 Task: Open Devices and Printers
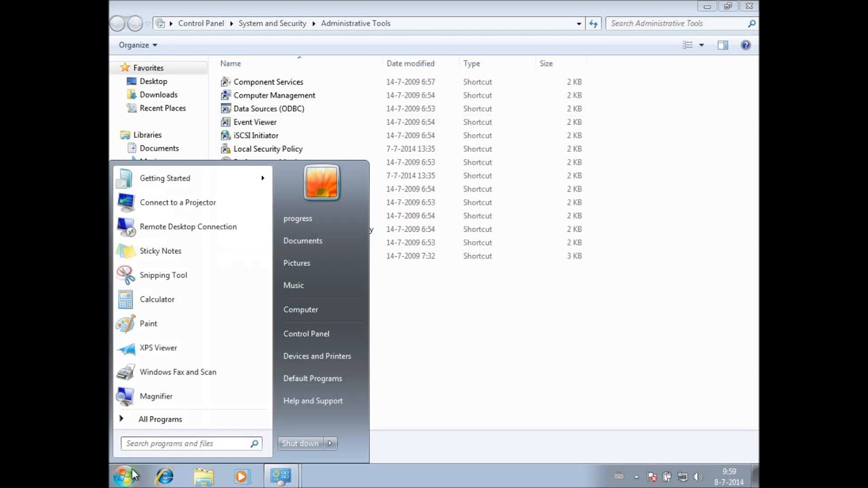pos(317,357)
